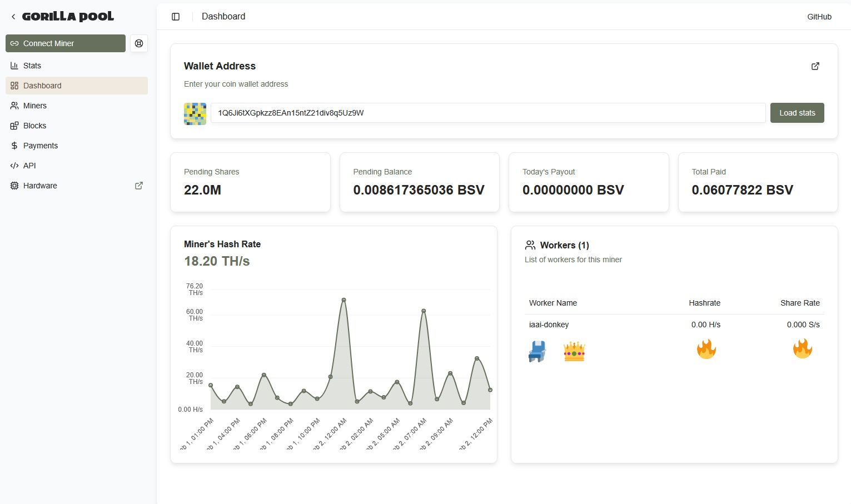
Task: Click the Worker Name column header
Action: click(553, 303)
